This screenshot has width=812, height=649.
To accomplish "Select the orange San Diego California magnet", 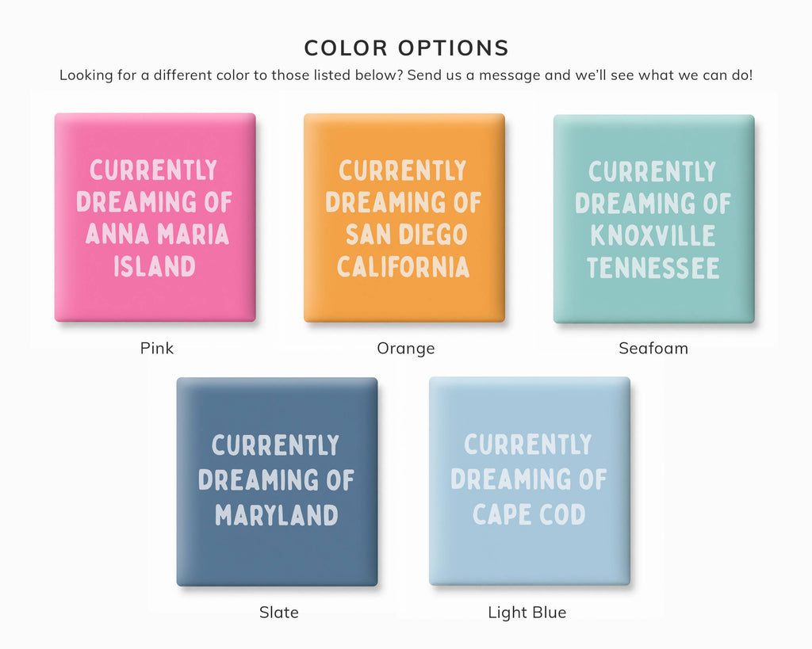I will click(x=404, y=218).
